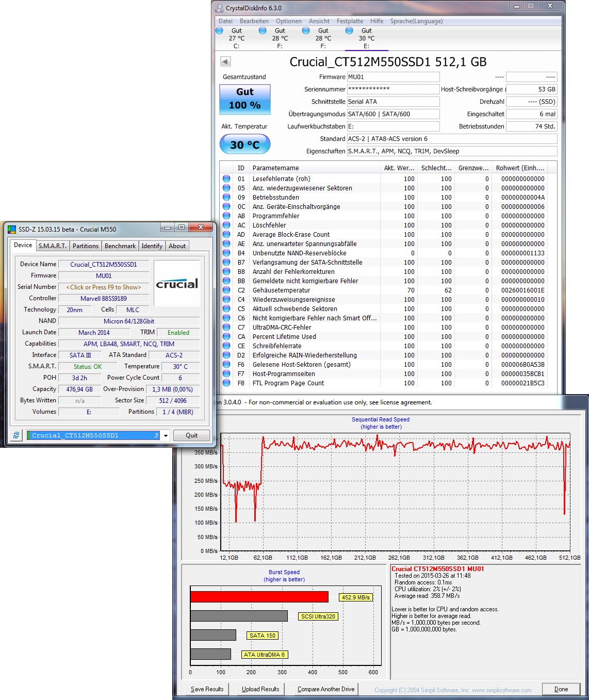Open the Hilfe menu
The width and height of the screenshot is (589, 700).
click(x=377, y=21)
